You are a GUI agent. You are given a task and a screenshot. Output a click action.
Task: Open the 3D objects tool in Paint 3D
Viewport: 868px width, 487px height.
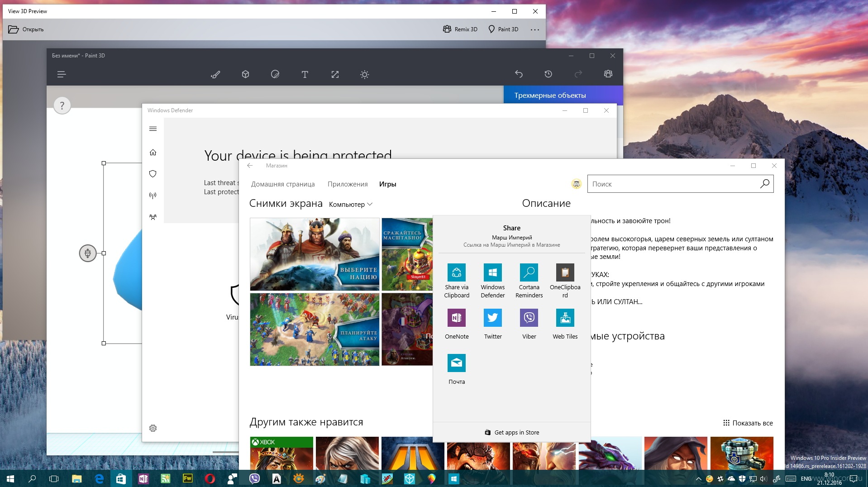coord(245,74)
